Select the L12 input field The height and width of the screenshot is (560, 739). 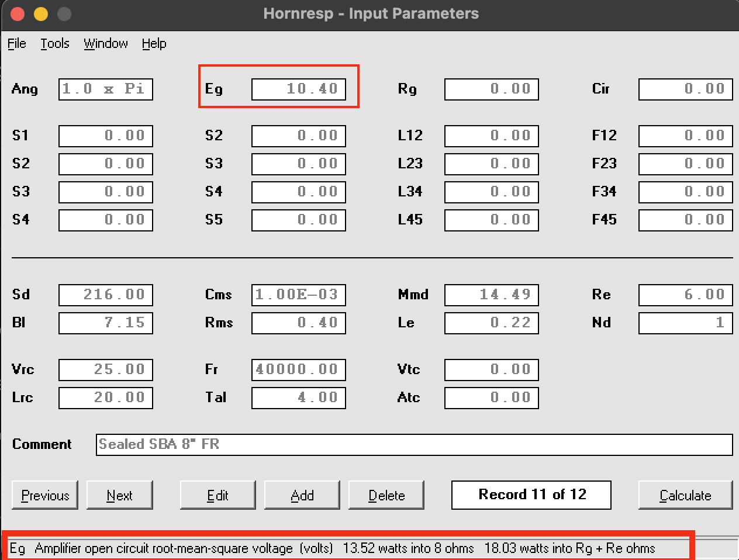(x=492, y=136)
